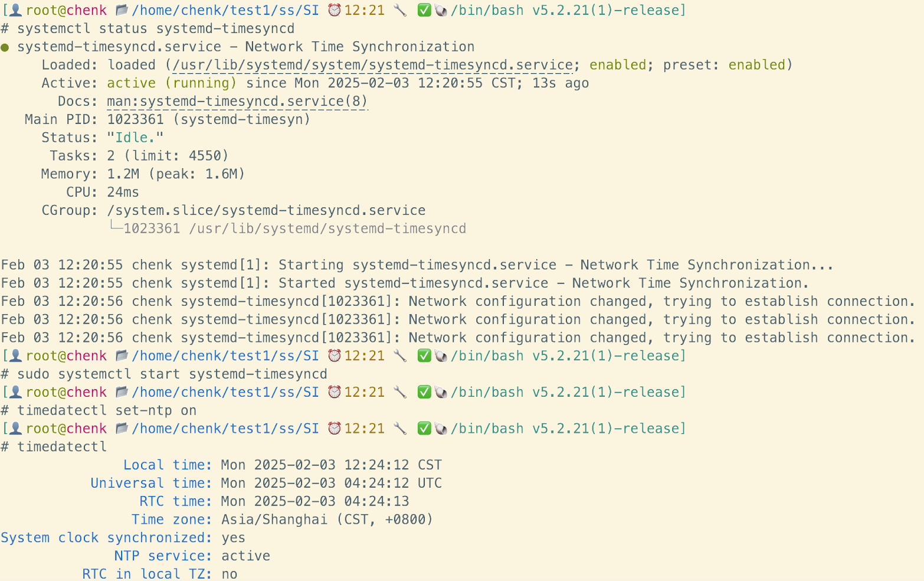The height and width of the screenshot is (581, 924).
Task: Click the green checkmark in the topmost prompt
Action: click(x=424, y=10)
